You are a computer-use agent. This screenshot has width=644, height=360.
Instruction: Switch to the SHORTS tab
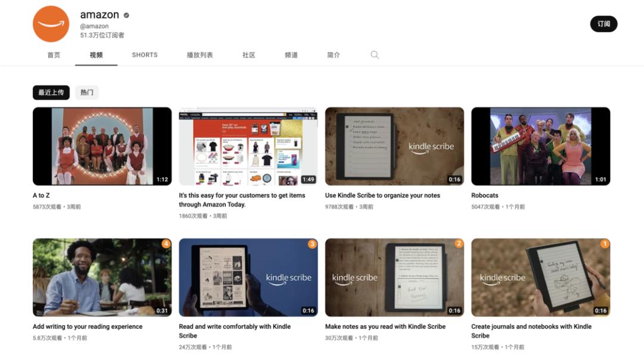(144, 55)
